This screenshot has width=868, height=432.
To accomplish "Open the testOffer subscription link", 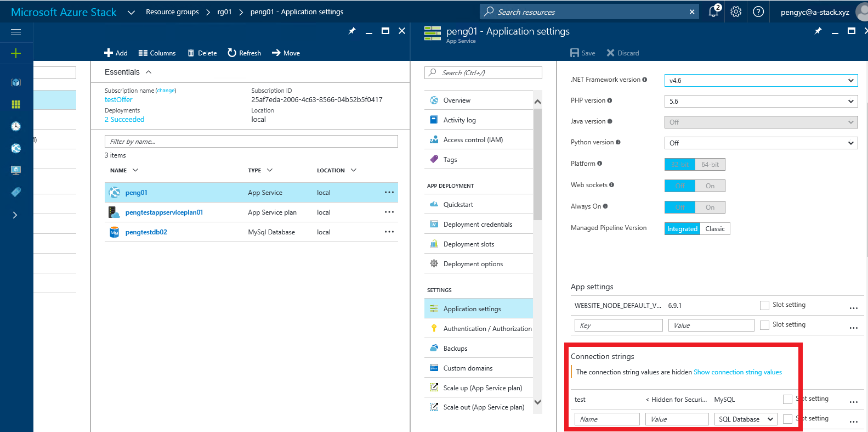I will (x=118, y=99).
